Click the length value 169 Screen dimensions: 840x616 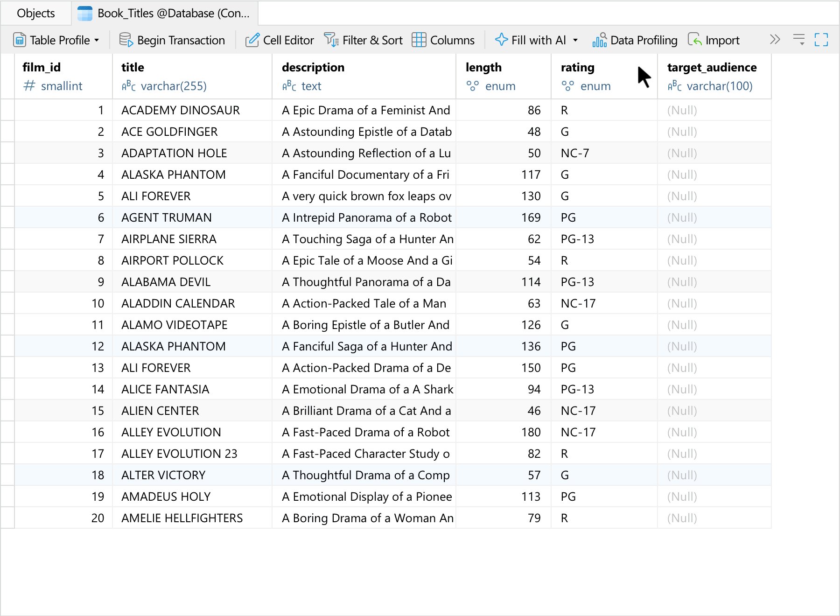504,217
